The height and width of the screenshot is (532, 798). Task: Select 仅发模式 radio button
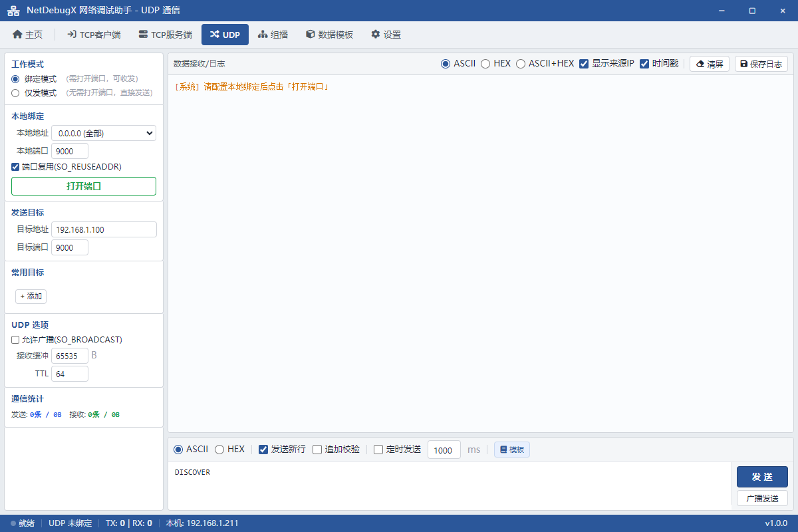(x=15, y=93)
